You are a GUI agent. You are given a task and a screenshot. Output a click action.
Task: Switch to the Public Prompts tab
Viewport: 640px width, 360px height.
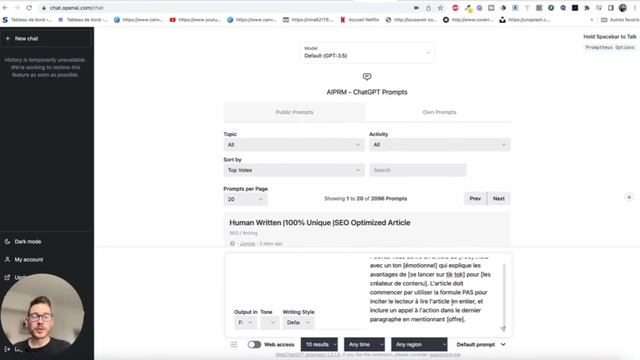pyautogui.click(x=294, y=112)
